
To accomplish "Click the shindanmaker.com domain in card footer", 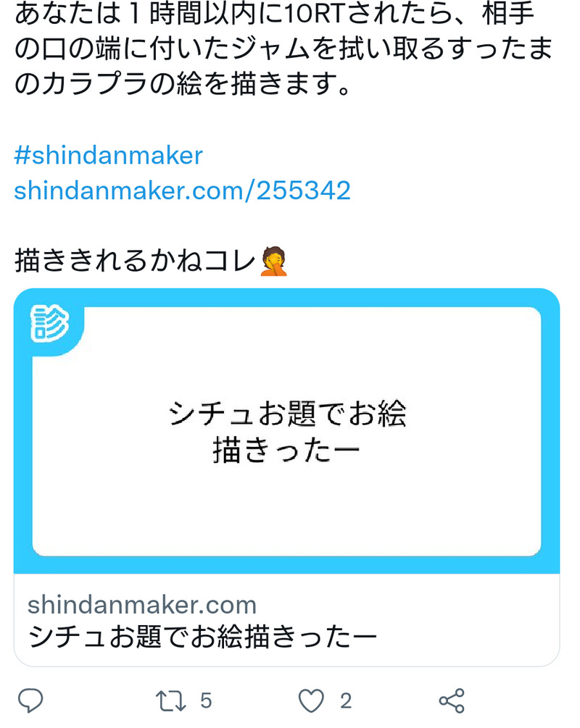I will point(142,605).
